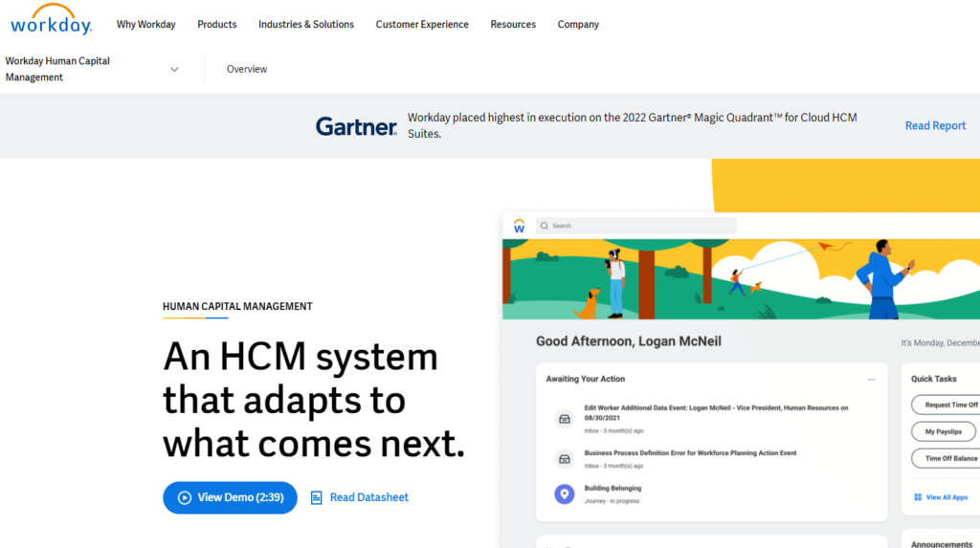Image resolution: width=980 pixels, height=548 pixels.
Task: Open the Resources menu
Action: [x=513, y=24]
